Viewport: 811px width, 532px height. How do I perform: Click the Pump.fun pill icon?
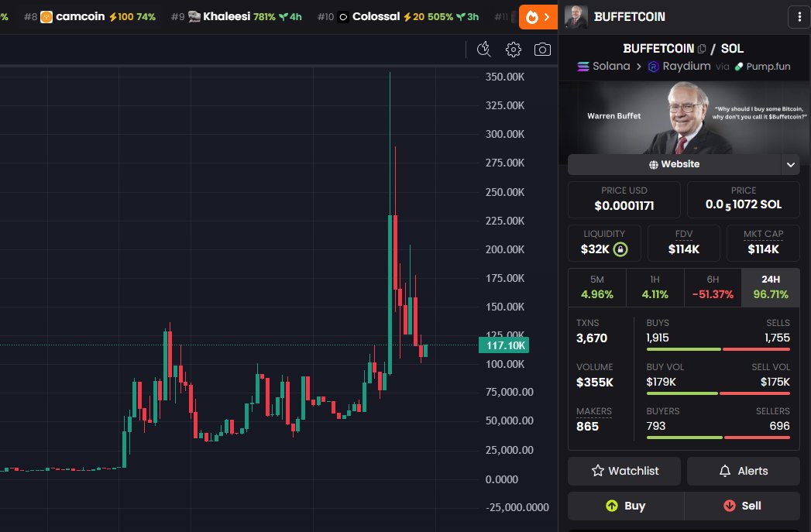pyautogui.click(x=739, y=67)
